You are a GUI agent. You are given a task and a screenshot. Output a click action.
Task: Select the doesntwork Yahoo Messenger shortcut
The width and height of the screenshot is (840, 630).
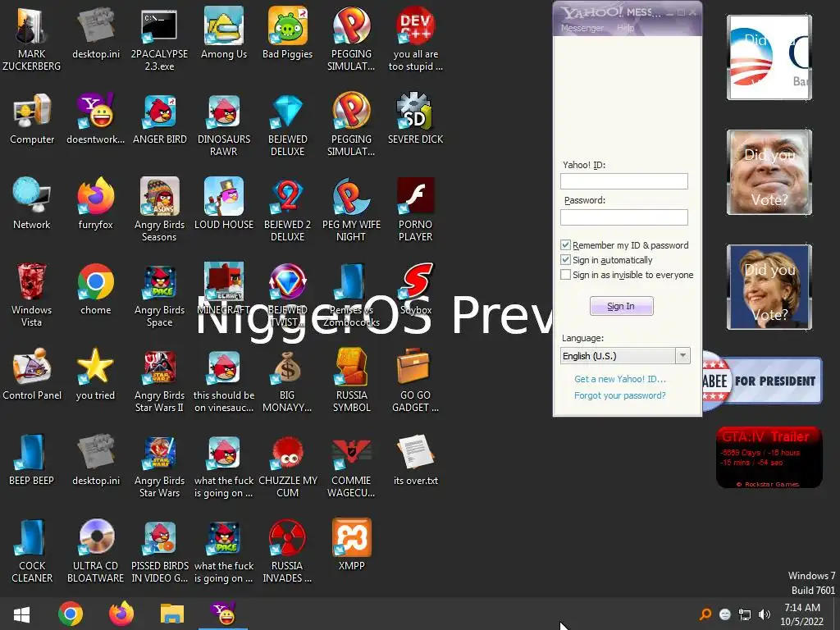click(95, 119)
